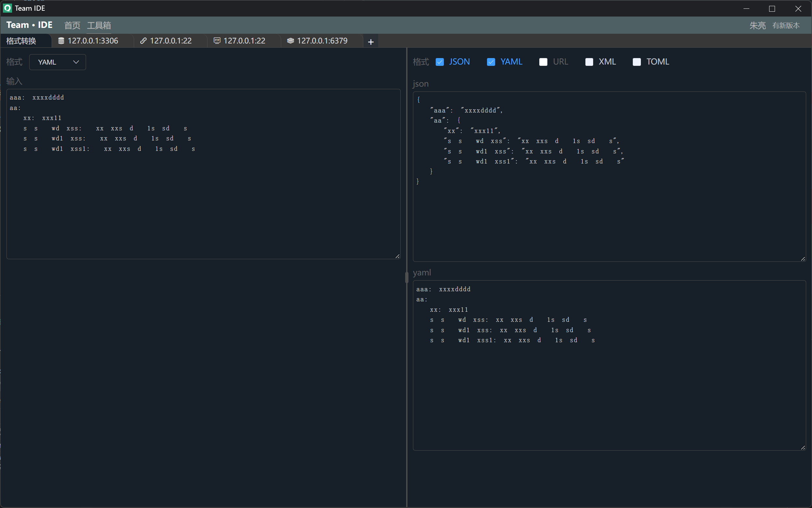812x508 pixels.
Task: Click the Team IDE logo in the title bar
Action: coord(7,8)
